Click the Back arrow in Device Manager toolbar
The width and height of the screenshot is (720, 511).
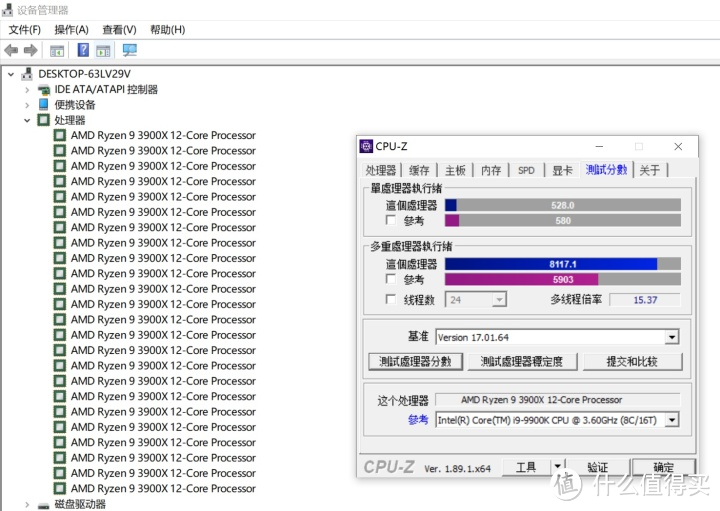click(x=11, y=50)
